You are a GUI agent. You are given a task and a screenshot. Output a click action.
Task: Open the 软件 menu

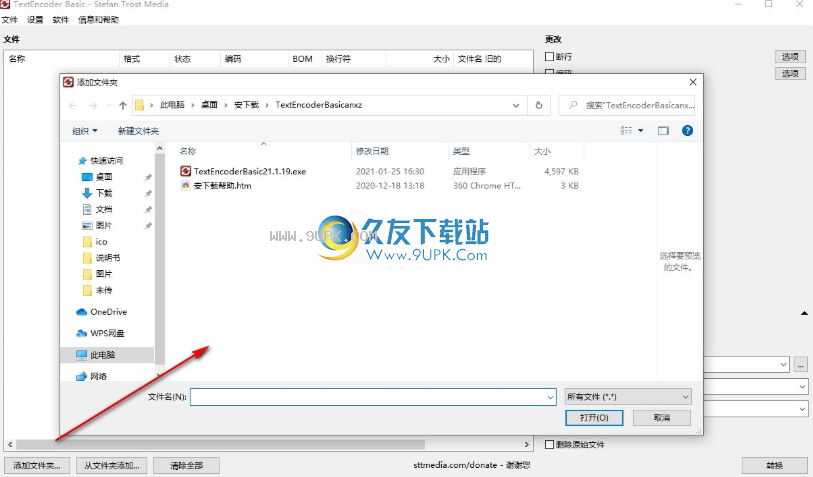click(61, 20)
